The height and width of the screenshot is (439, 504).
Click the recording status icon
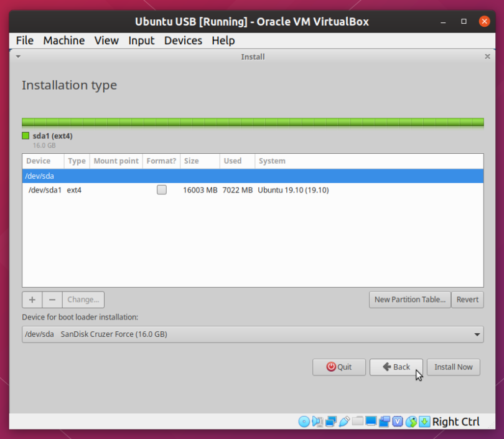pos(385,422)
